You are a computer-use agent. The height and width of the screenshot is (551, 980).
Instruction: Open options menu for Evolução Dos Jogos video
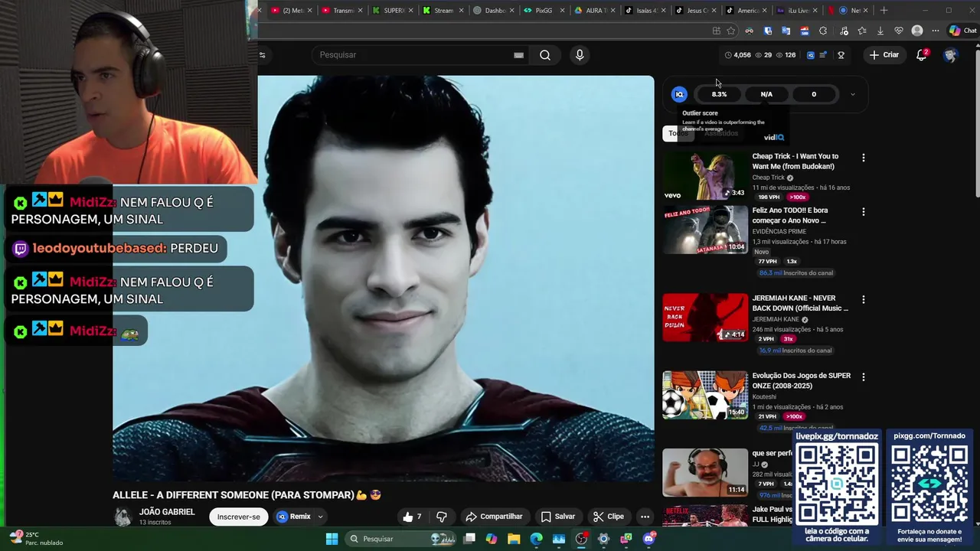[x=864, y=377]
